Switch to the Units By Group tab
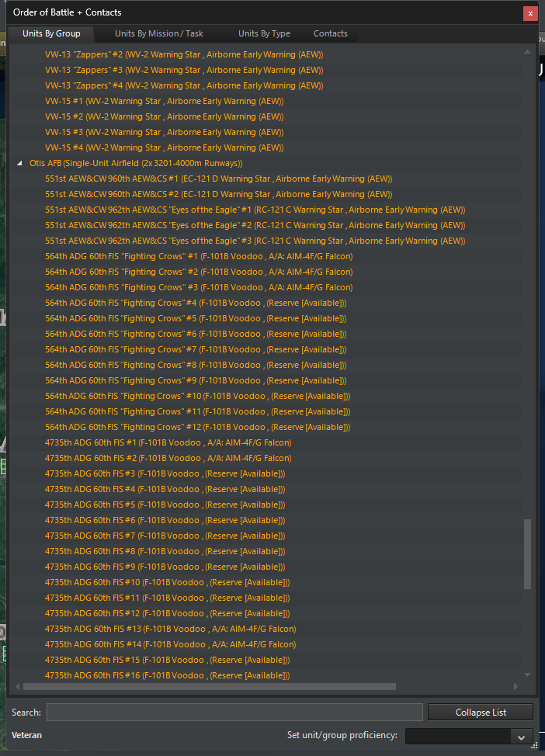Viewport: 545px width, 756px height. (x=51, y=33)
